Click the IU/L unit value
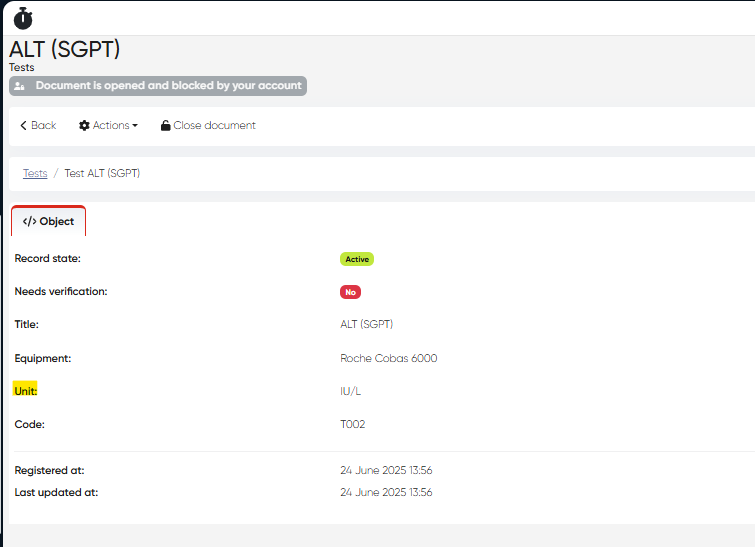Image resolution: width=755 pixels, height=547 pixels. (x=350, y=391)
